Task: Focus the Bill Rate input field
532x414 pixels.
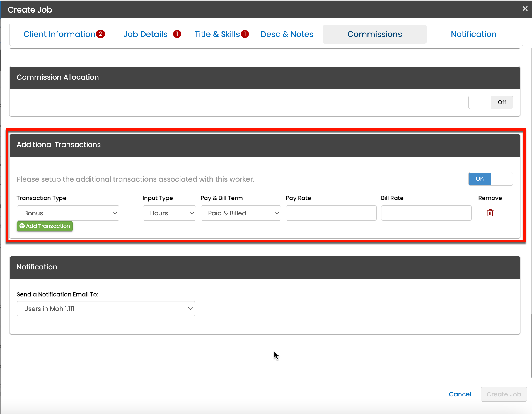Action: click(426, 213)
